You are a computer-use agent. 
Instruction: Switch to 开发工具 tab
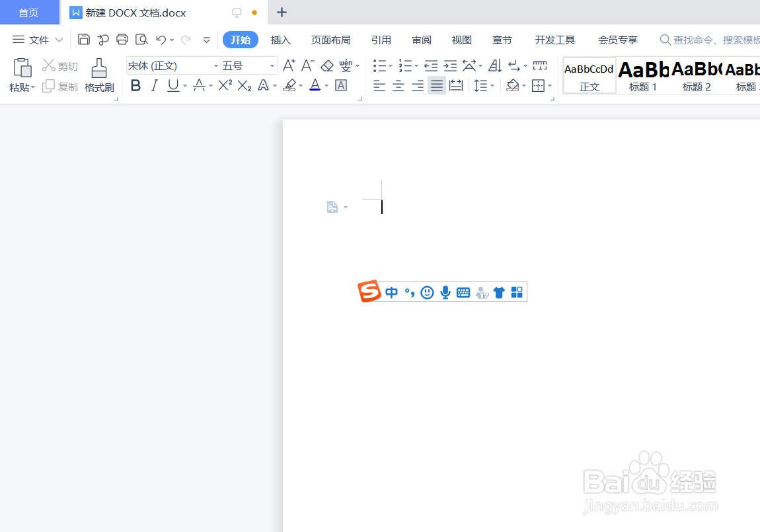[554, 40]
